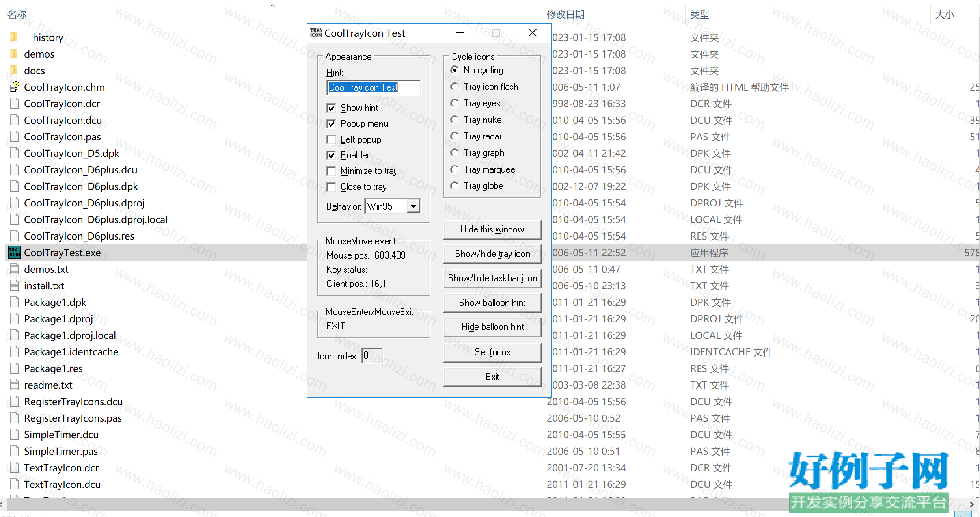The image size is (980, 517).
Task: Sort files by 修改日期 column header
Action: (565, 15)
